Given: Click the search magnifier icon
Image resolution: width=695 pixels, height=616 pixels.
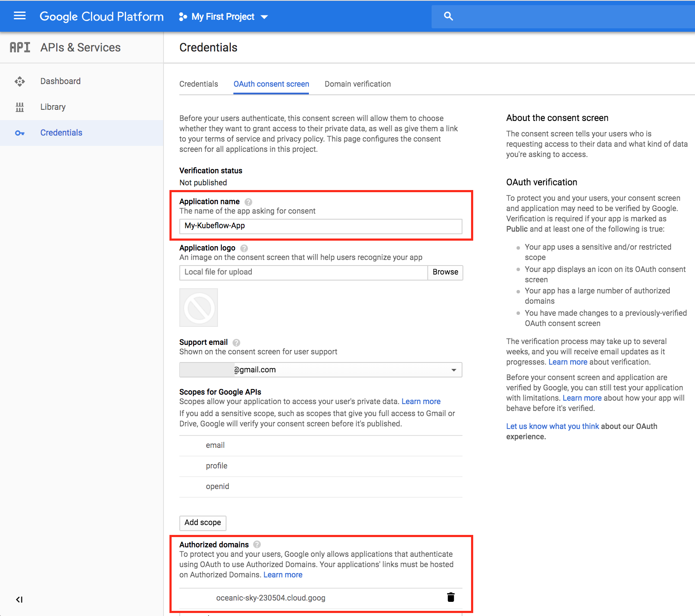Looking at the screenshot, I should [x=448, y=16].
